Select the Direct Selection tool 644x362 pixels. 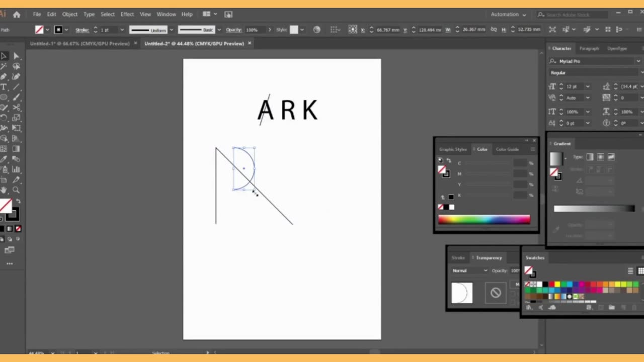16,56
